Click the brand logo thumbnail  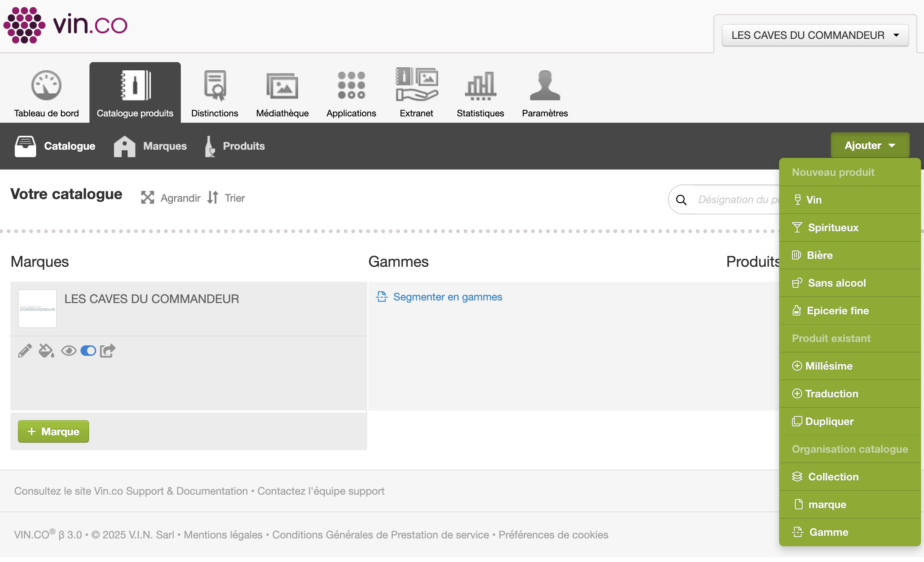37,309
